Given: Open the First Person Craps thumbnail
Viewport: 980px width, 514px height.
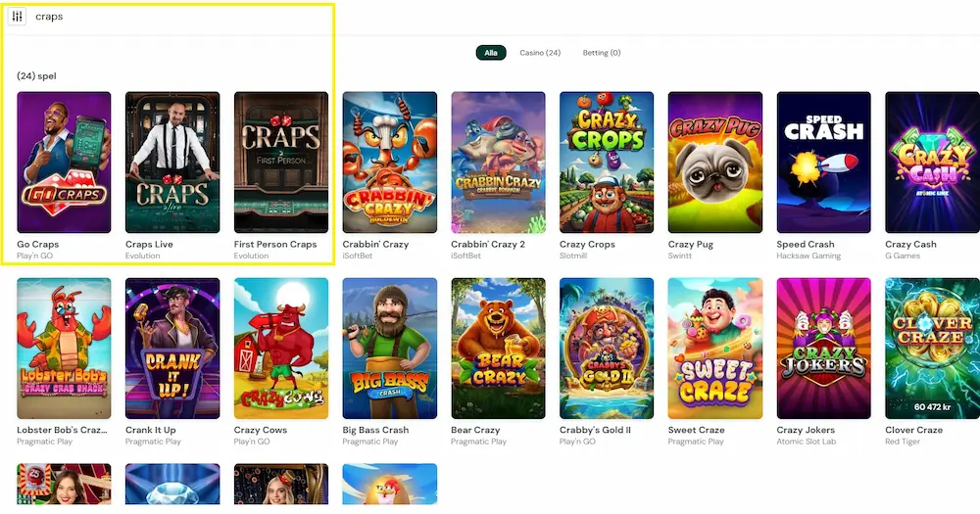Looking at the screenshot, I should pyautogui.click(x=280, y=163).
